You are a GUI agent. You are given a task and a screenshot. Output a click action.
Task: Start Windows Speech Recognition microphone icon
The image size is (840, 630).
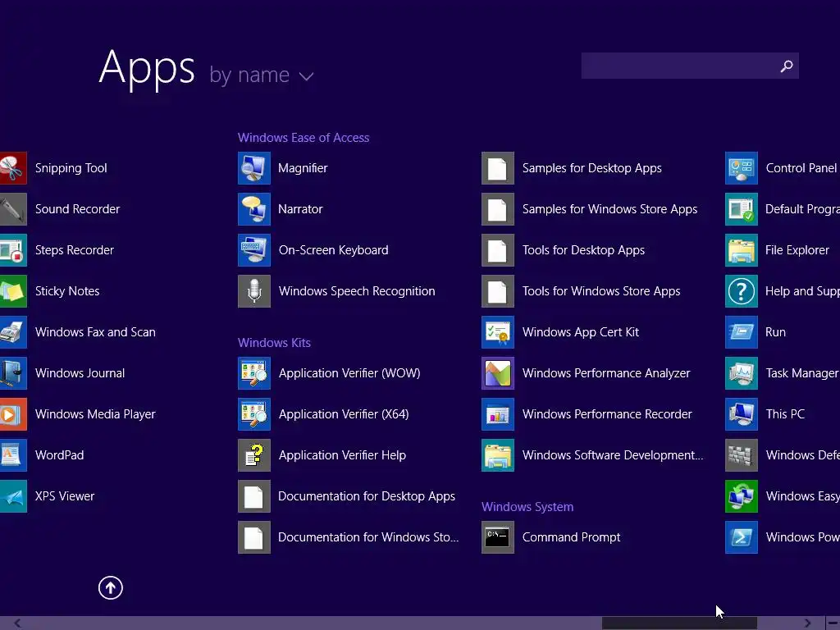[254, 291]
